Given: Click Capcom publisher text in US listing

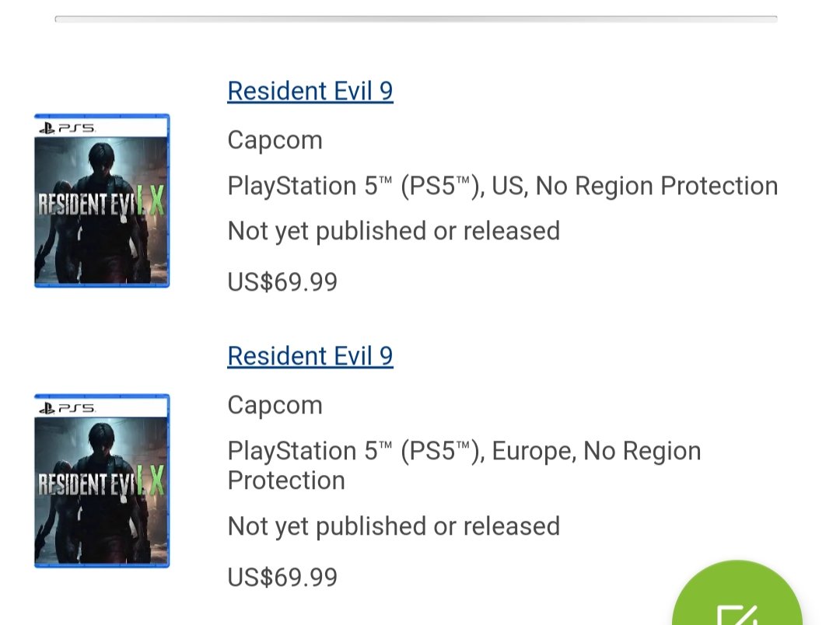Looking at the screenshot, I should 275,141.
